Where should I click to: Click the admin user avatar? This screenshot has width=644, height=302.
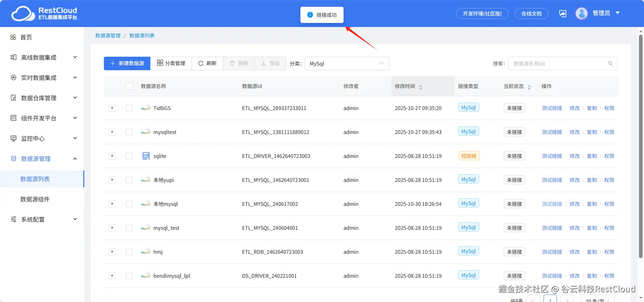(582, 13)
